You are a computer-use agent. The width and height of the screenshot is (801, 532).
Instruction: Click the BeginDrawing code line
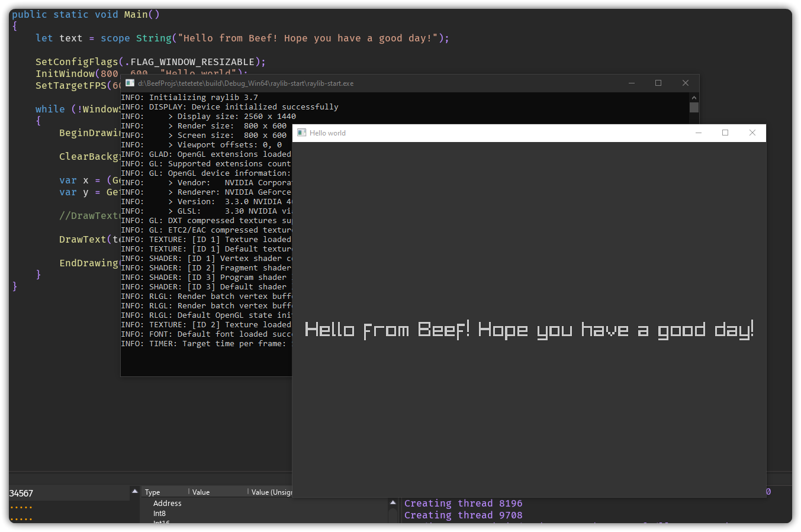(89, 133)
